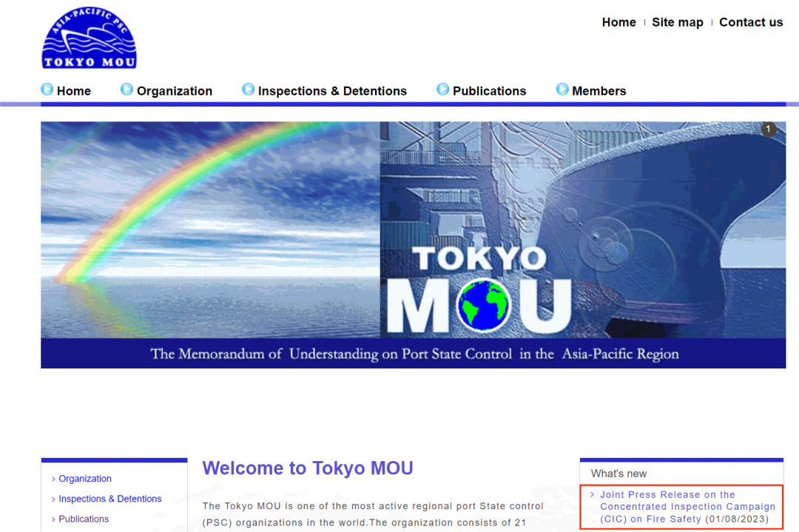Click the blue bullet icon beside Home
Image resolution: width=799 pixels, height=532 pixels.
[x=47, y=90]
